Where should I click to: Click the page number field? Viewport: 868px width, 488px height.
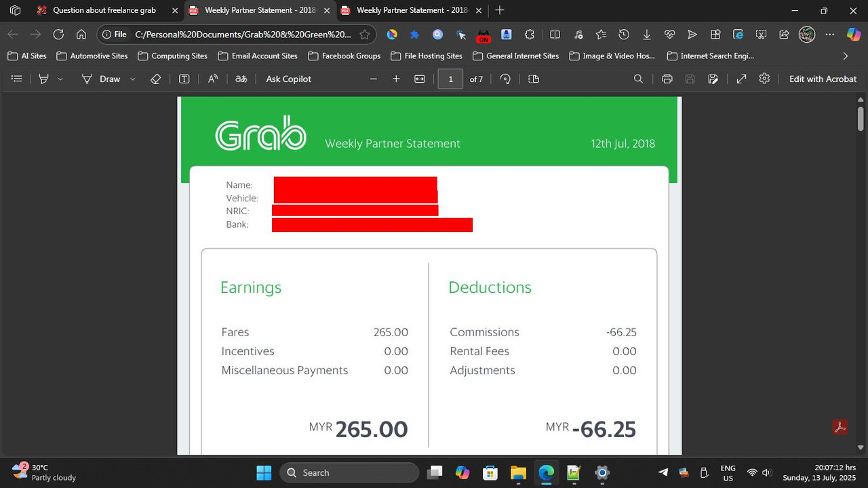tap(450, 79)
